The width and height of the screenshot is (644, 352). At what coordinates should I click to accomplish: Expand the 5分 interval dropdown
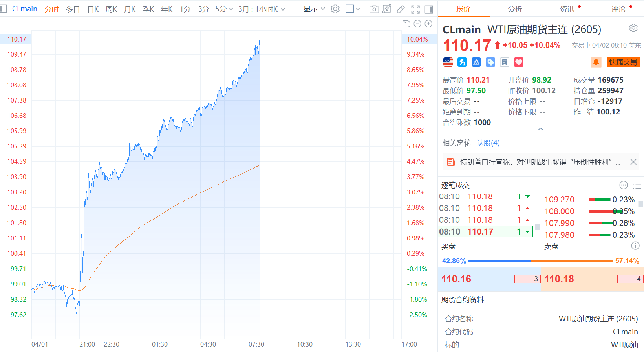click(224, 9)
